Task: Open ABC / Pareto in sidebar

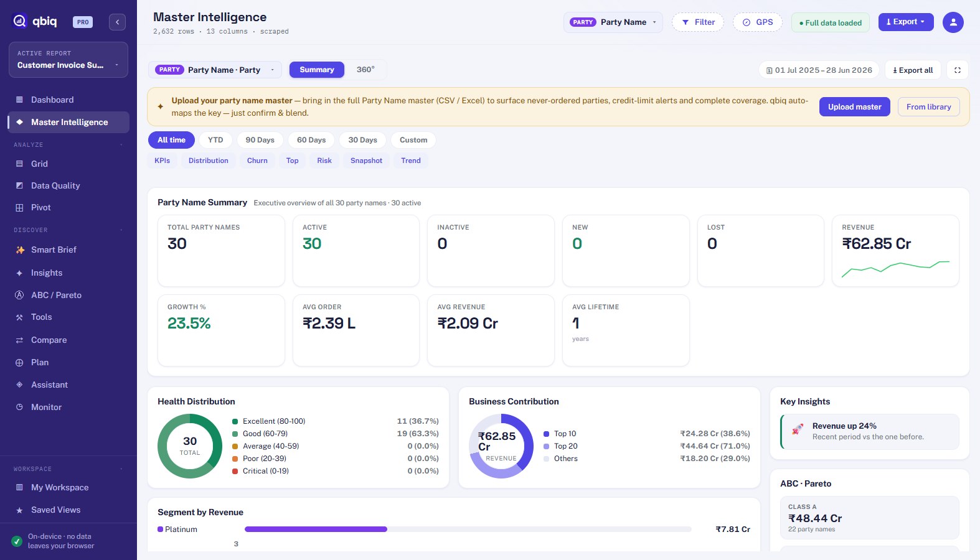Action: coord(68,295)
